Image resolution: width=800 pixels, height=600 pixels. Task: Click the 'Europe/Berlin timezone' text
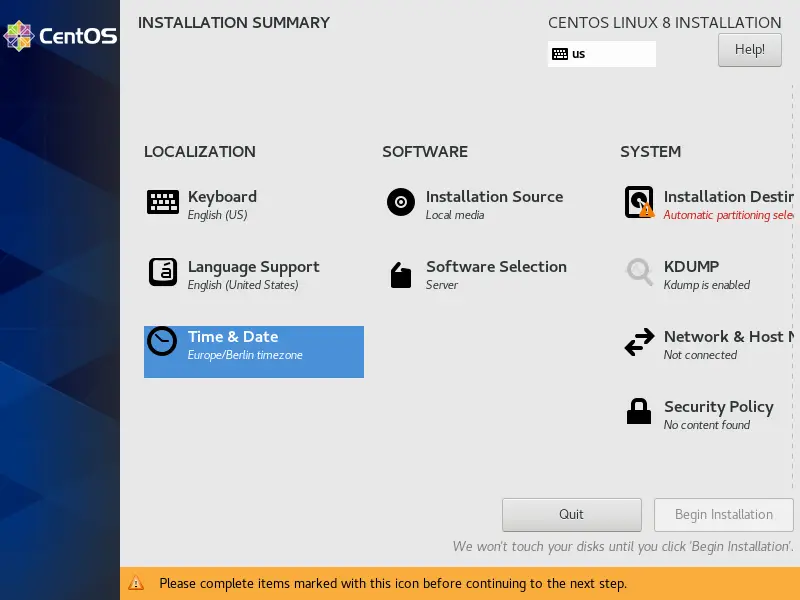245,355
